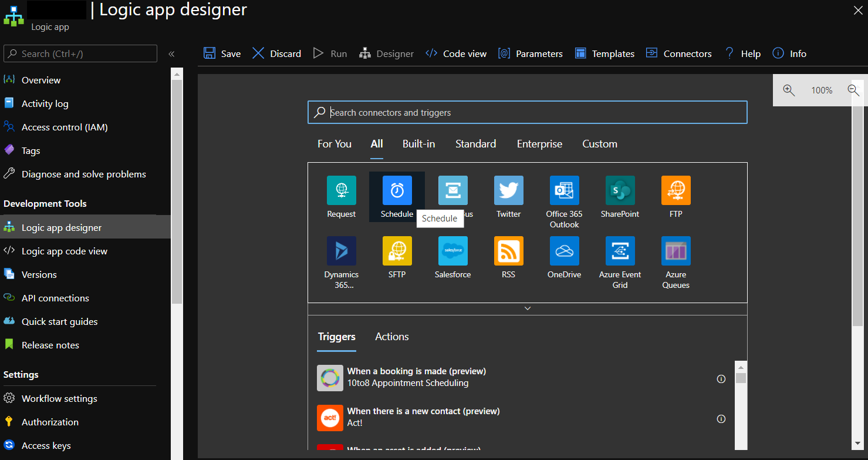Switch to the Actions tab
This screenshot has height=460, width=868.
[x=392, y=337]
